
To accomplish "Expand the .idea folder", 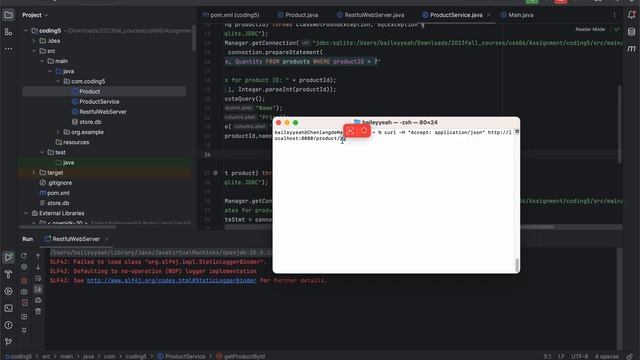I will coord(34,41).
